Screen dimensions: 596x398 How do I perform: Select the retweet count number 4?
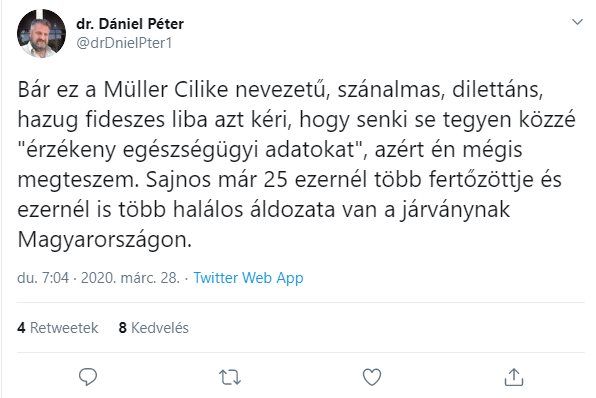coord(21,328)
